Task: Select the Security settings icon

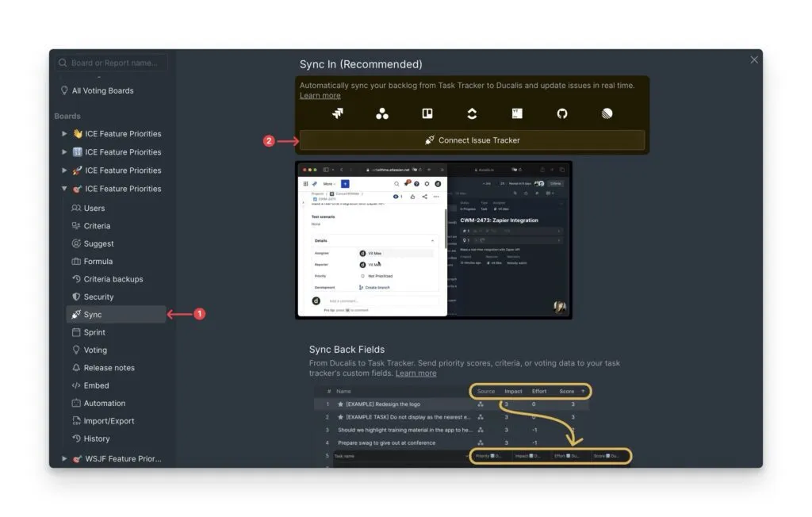Action: [77, 297]
